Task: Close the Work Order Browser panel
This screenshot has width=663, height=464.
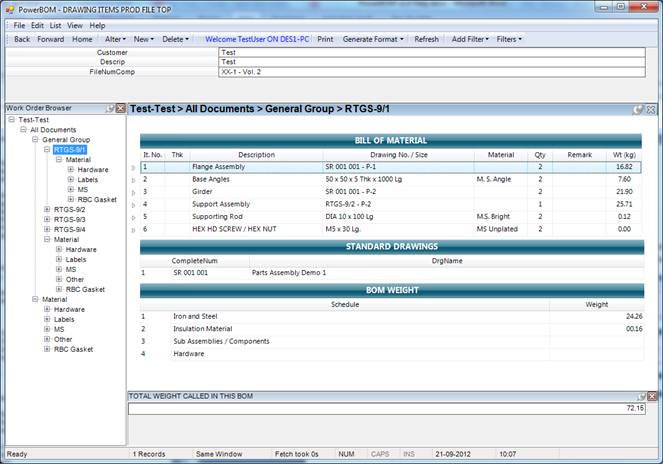Action: [120, 108]
